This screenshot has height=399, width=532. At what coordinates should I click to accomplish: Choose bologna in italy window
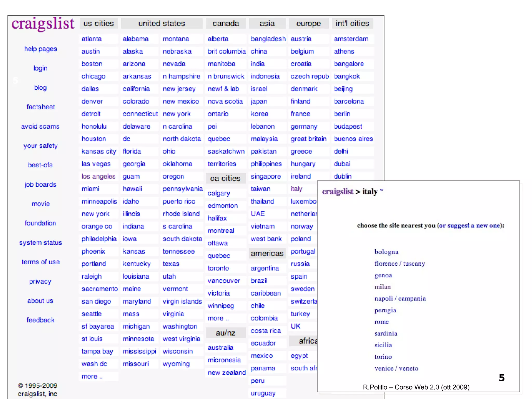[386, 252]
